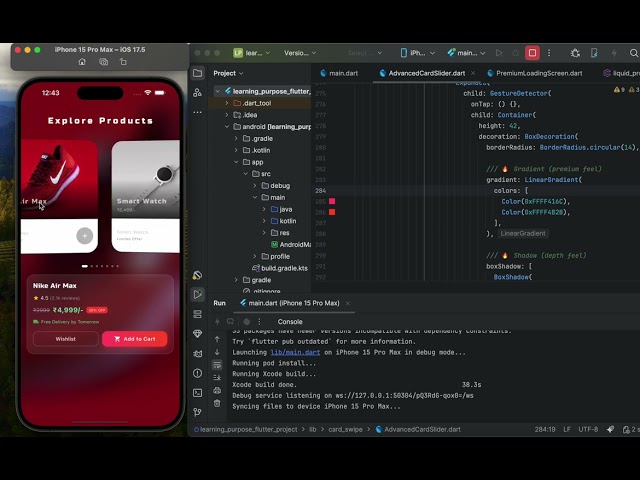Click the hot reload icon in Run panel
The width and height of the screenshot is (640, 480).
217,322
